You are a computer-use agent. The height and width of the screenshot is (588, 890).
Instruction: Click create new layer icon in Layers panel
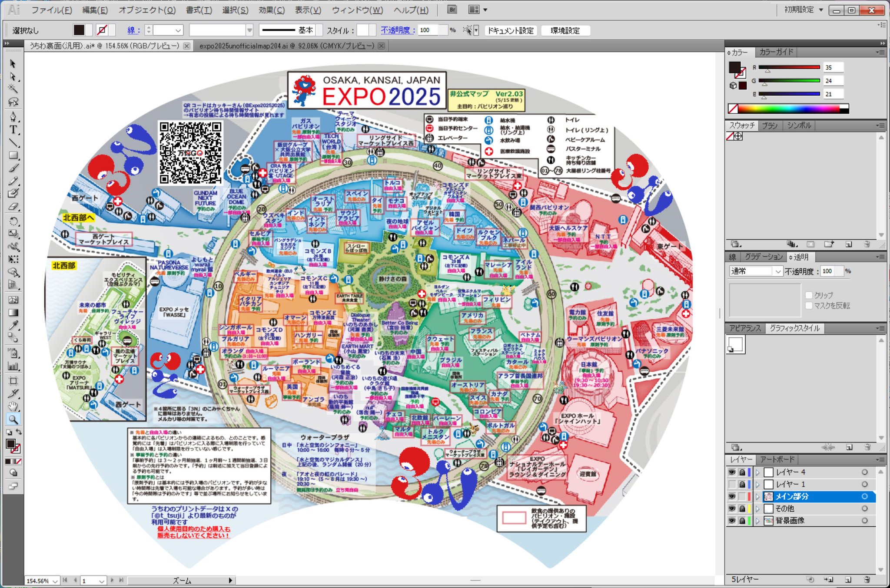pyautogui.click(x=848, y=579)
